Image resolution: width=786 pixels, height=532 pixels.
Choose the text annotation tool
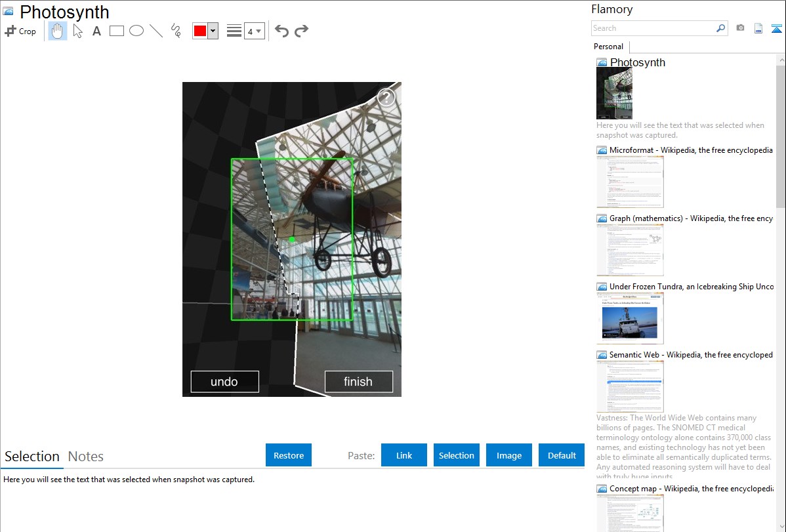point(96,31)
